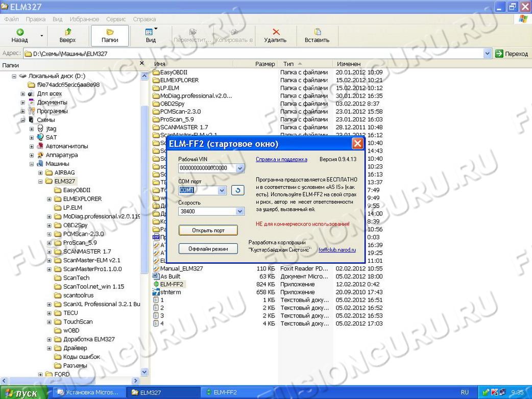
Task: Select the AIRBAG folder in tree
Action: [64, 172]
